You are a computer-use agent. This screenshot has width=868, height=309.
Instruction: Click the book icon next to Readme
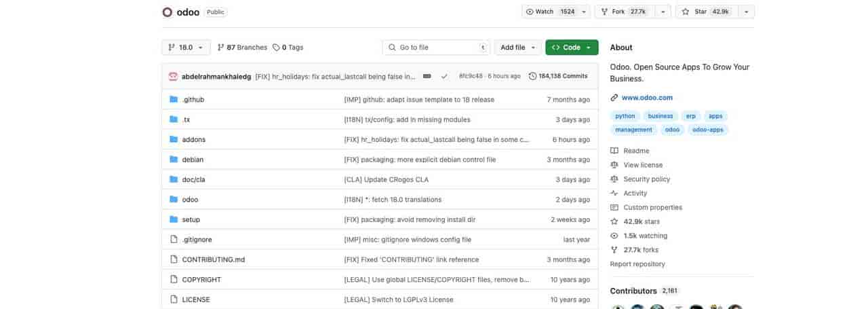click(x=614, y=151)
